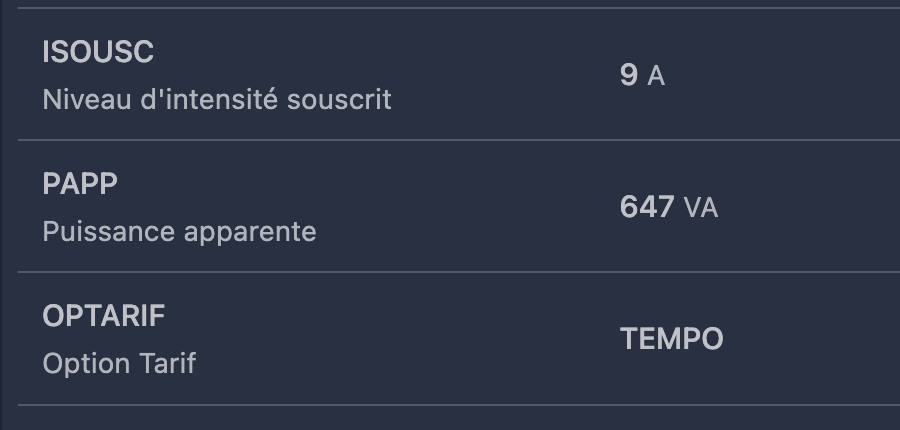Select the ISOUSC heading label

[x=98, y=52]
